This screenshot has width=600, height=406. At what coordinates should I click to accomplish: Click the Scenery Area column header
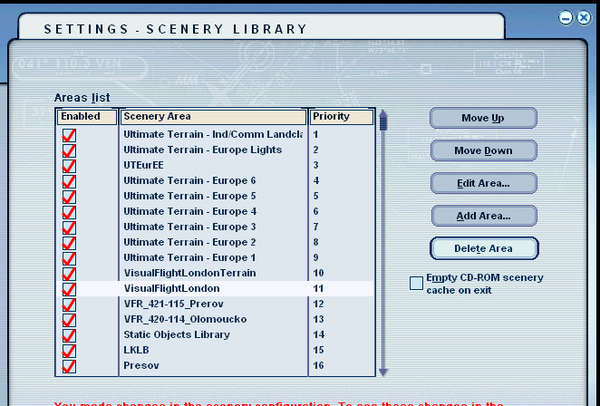click(x=214, y=117)
